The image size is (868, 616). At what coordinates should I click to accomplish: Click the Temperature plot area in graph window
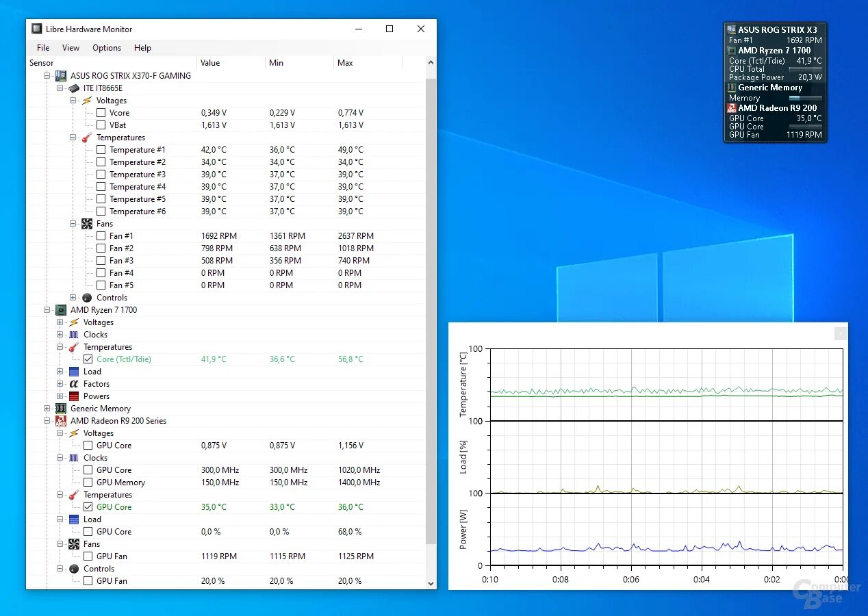coord(667,385)
